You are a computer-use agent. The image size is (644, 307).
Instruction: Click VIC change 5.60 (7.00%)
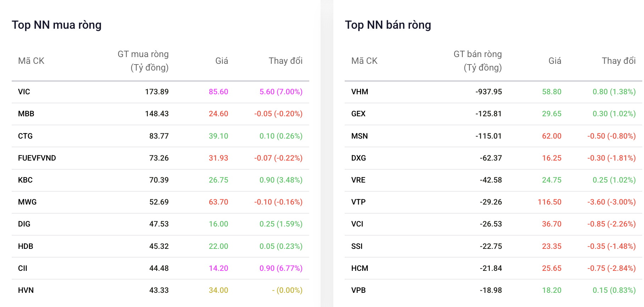coord(281,92)
